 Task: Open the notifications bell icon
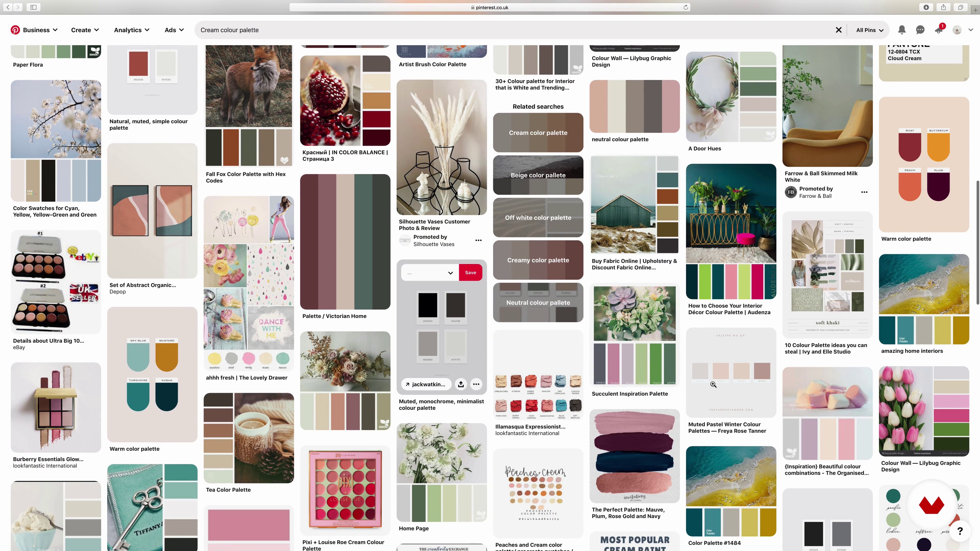click(902, 30)
